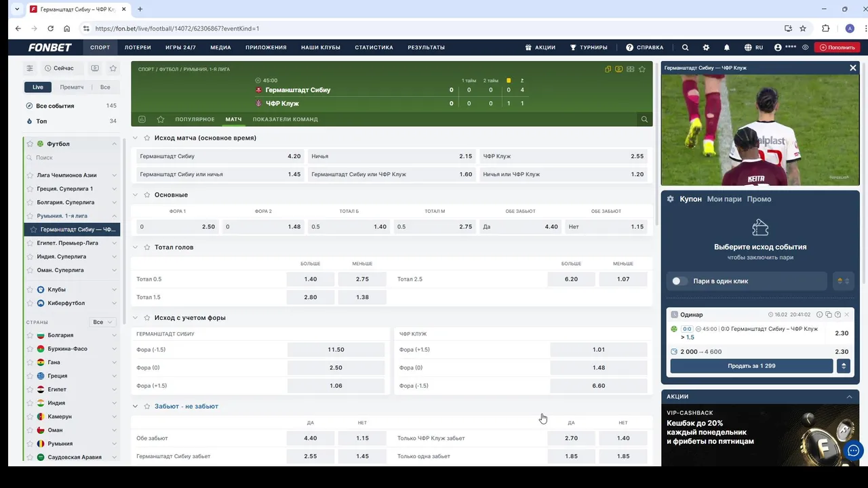Open the browser extensions puzzle icon
Viewport: 868px width, 488px height.
point(825,28)
